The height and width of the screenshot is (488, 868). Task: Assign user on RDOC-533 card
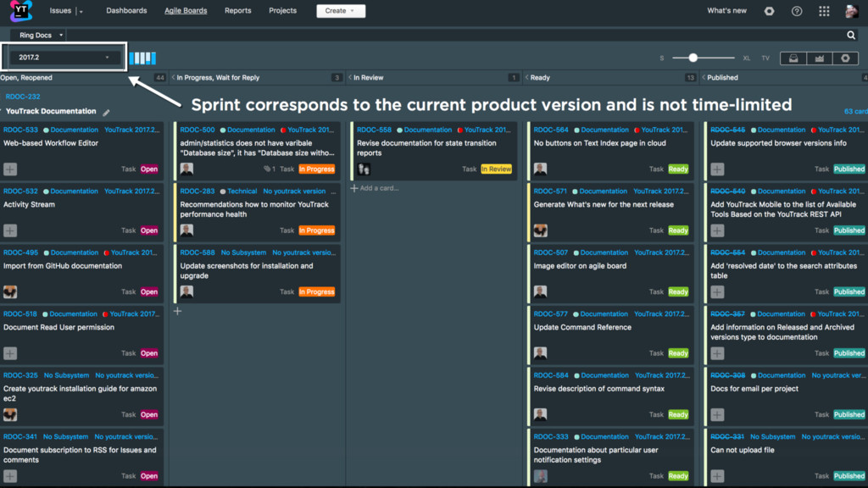tap(10, 169)
